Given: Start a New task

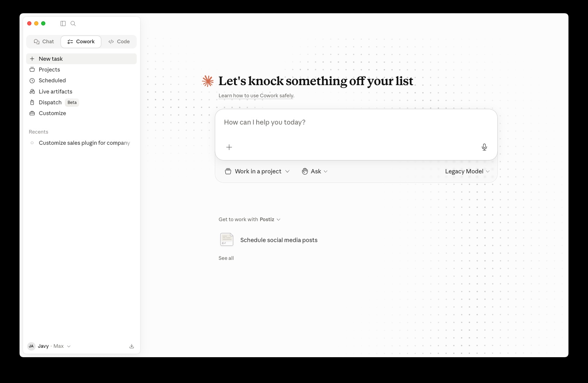Looking at the screenshot, I should (x=81, y=59).
